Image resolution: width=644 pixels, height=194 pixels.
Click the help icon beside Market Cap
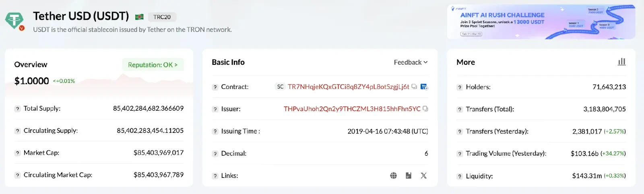coord(17,153)
